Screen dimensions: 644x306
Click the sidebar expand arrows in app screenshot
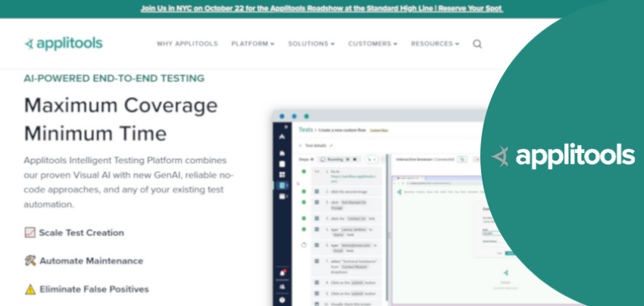coord(286,126)
